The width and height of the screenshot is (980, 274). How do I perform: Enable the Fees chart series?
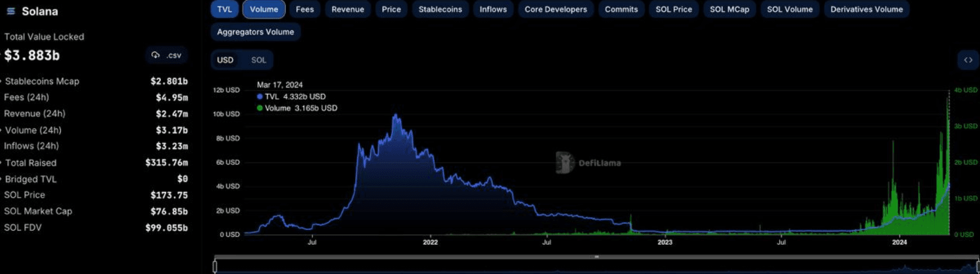coord(305,10)
